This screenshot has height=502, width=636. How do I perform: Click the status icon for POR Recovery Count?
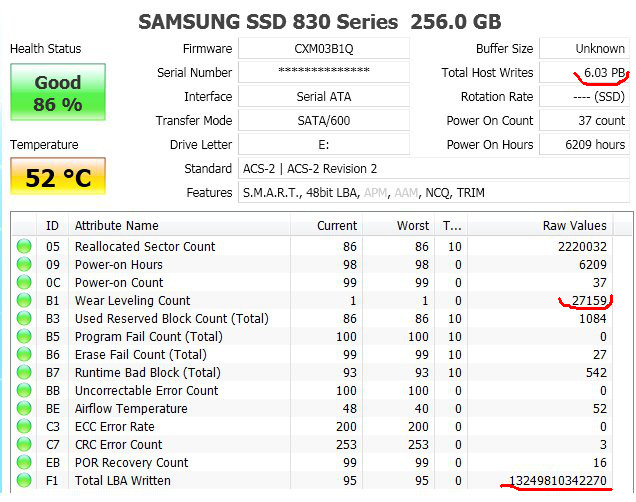pyautogui.click(x=24, y=463)
